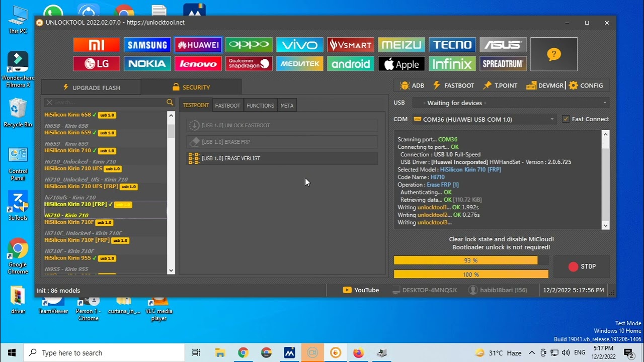Switch to the SECURITY tab

(191, 87)
